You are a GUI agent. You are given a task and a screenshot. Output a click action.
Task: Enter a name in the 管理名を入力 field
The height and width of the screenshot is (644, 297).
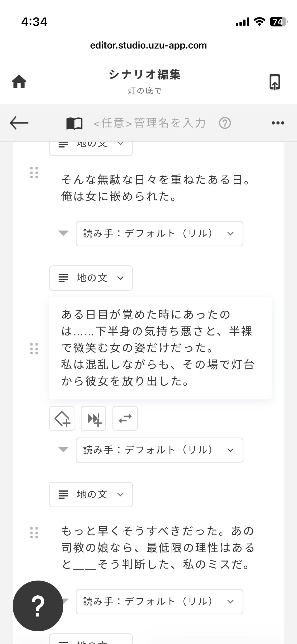(x=149, y=123)
